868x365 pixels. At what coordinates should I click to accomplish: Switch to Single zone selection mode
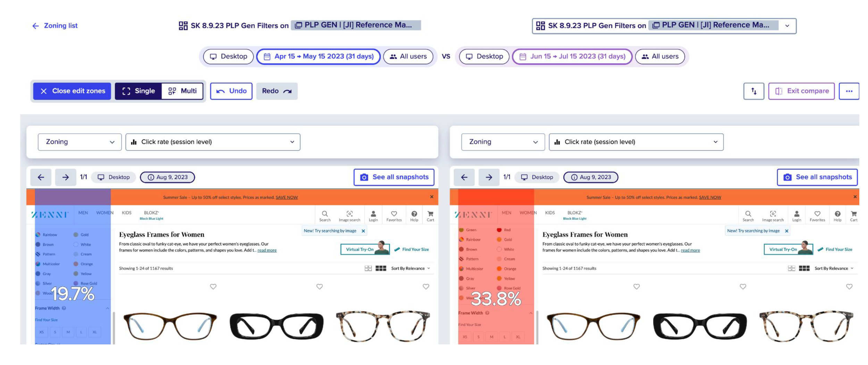[138, 91]
